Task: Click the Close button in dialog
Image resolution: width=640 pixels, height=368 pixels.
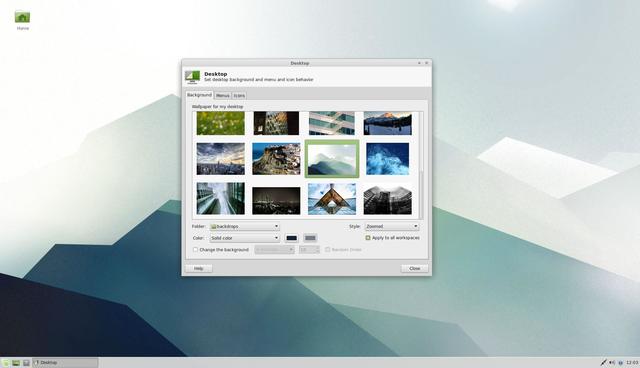Action: coord(415,268)
